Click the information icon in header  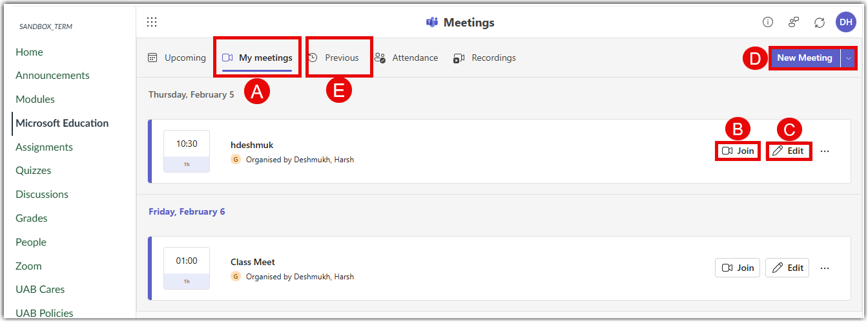768,23
